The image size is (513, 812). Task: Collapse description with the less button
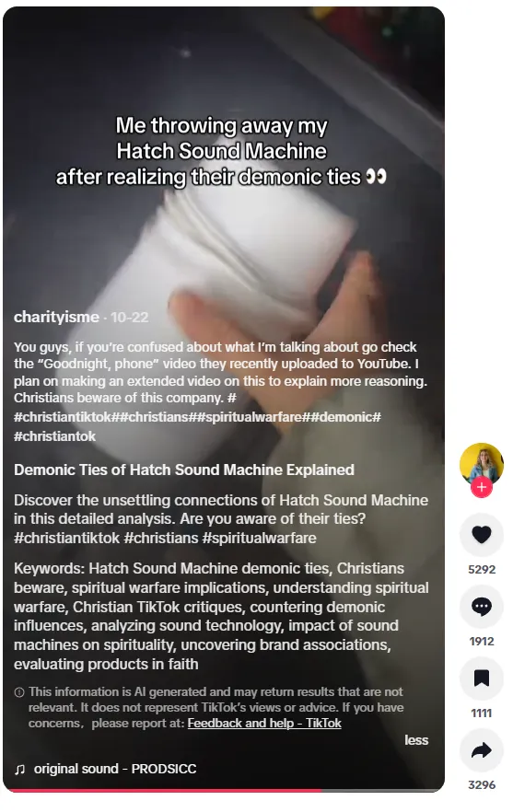coord(416,740)
